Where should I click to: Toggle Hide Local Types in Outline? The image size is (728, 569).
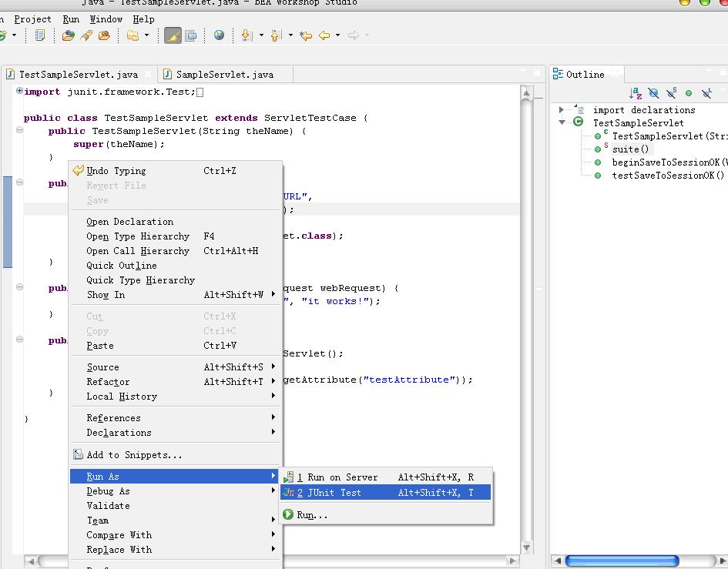[x=706, y=93]
